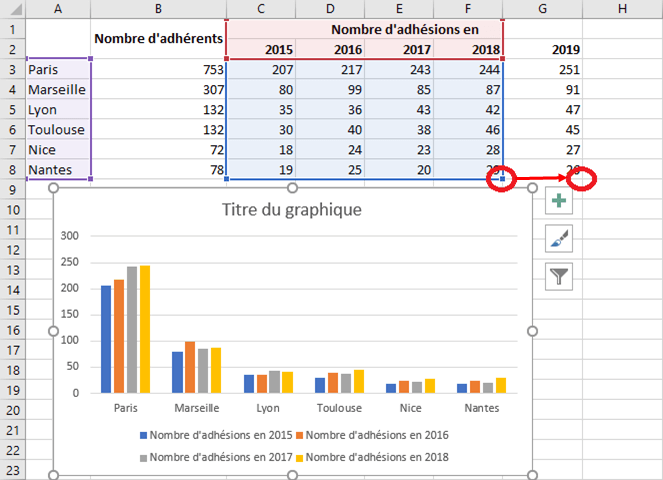Select column C header
663x480 pixels.
[x=261, y=8]
